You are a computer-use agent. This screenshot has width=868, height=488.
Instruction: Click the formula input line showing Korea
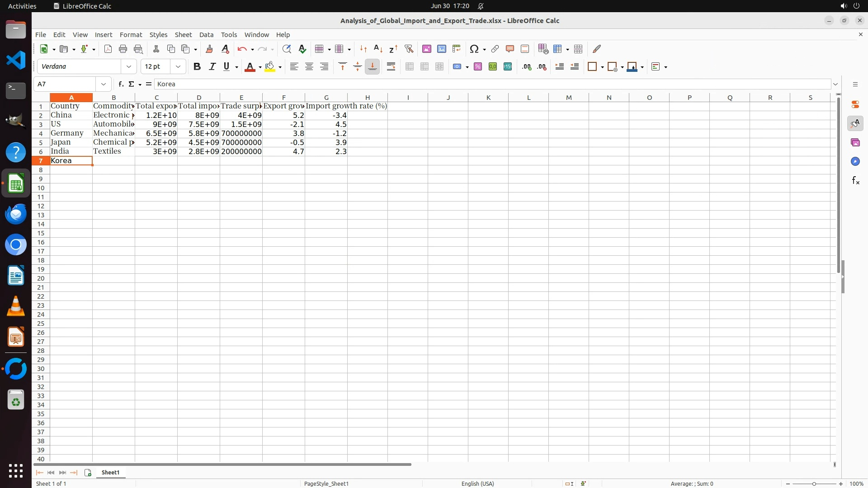(492, 84)
